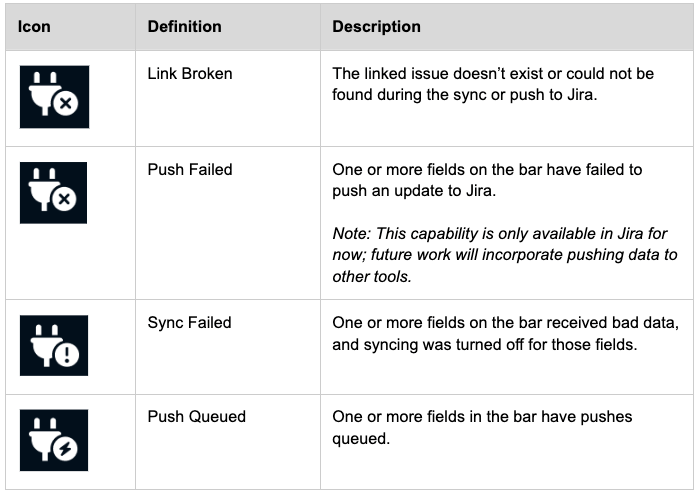Select the Sync Failed definition text
Screen dimensions: 699x496
click(x=189, y=323)
